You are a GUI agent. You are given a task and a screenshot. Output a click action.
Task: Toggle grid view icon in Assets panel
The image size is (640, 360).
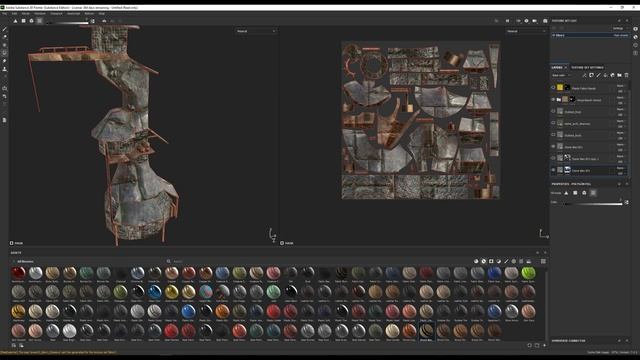click(x=543, y=261)
